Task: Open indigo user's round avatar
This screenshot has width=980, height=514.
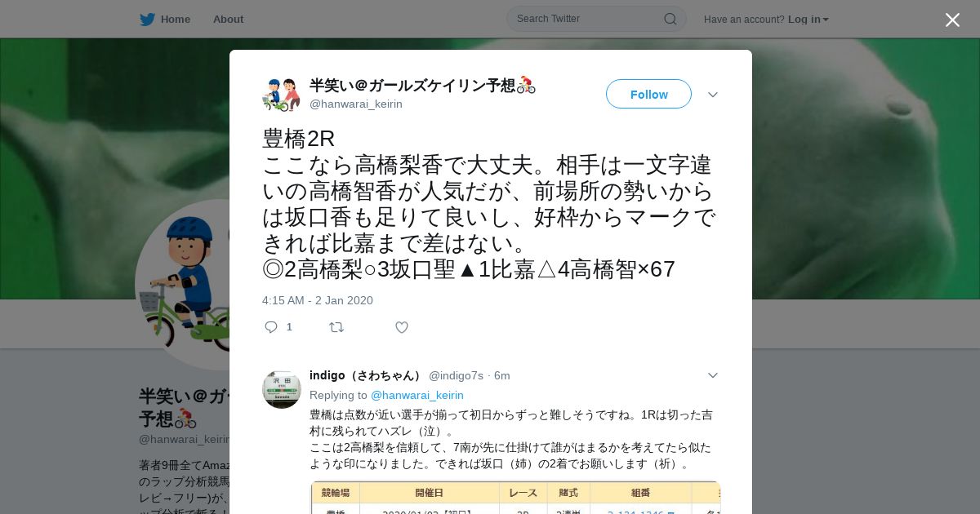Action: coord(282,389)
